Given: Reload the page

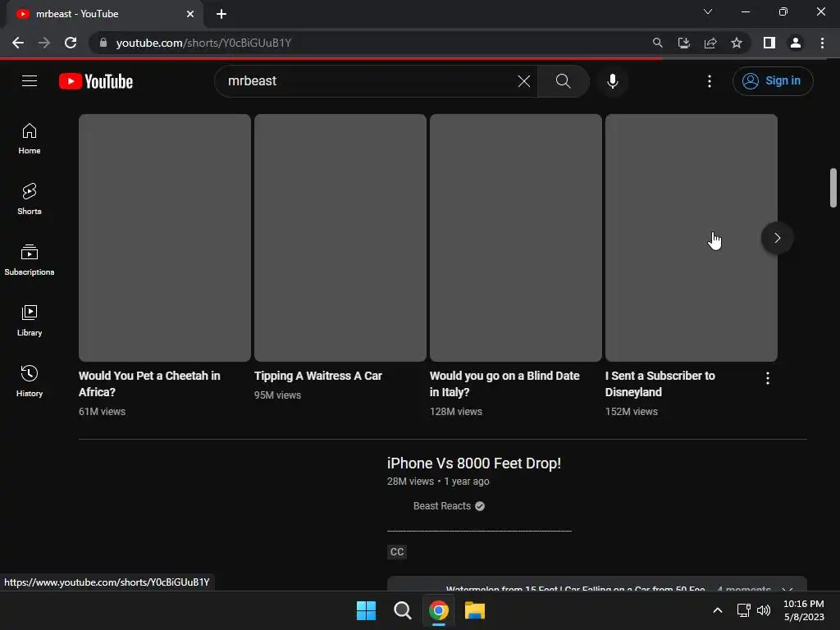Looking at the screenshot, I should click(71, 43).
